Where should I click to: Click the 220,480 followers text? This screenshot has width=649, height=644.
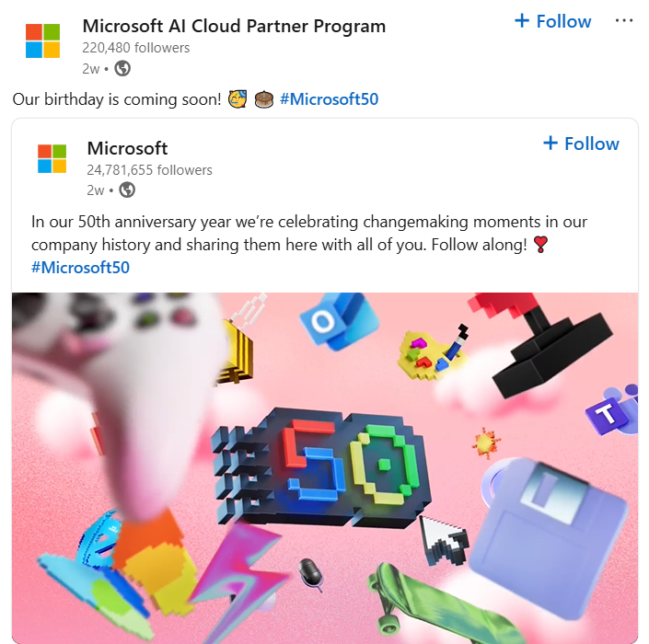pos(135,48)
